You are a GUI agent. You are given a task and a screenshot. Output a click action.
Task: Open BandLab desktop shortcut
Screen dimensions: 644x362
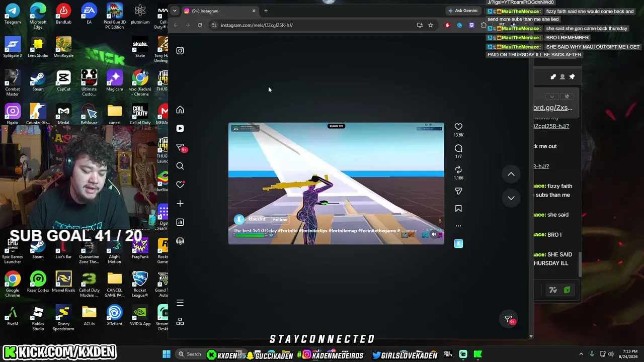63,14
